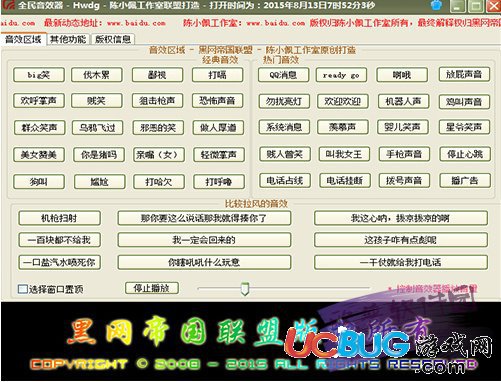This screenshot has width=501, height=382.
Task: Click the 电话挂断 sound button
Action: coord(345,181)
